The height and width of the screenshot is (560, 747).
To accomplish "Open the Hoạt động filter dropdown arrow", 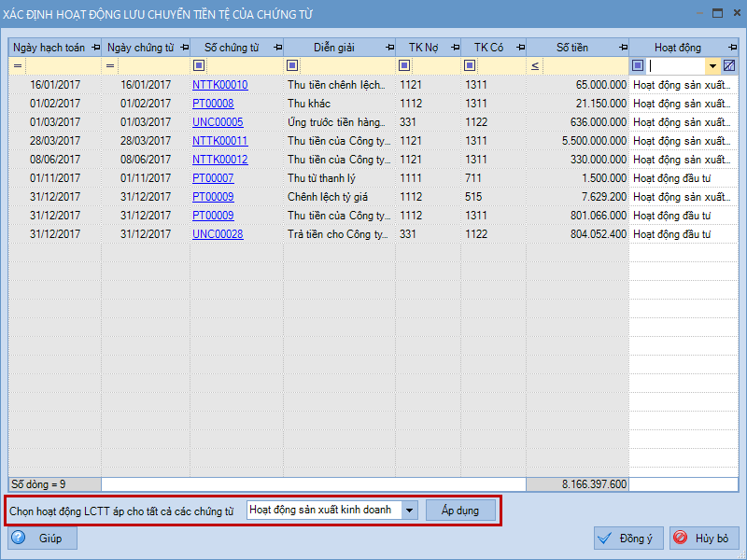I will 712,65.
